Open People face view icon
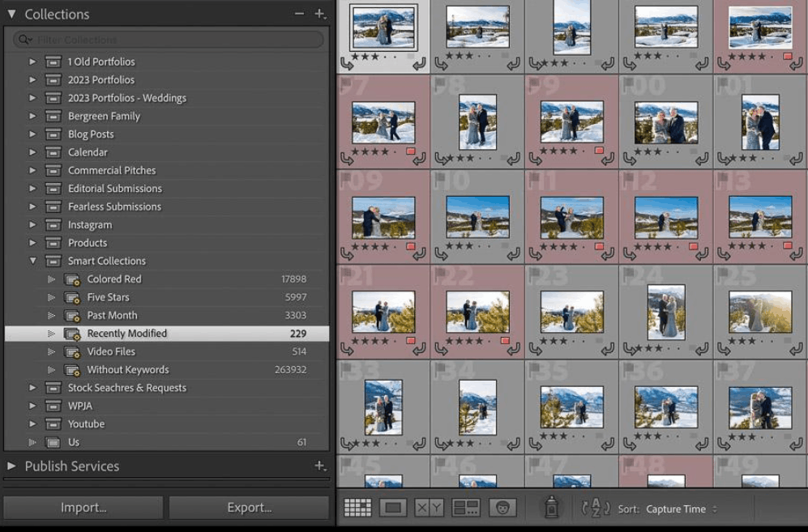 (x=502, y=508)
